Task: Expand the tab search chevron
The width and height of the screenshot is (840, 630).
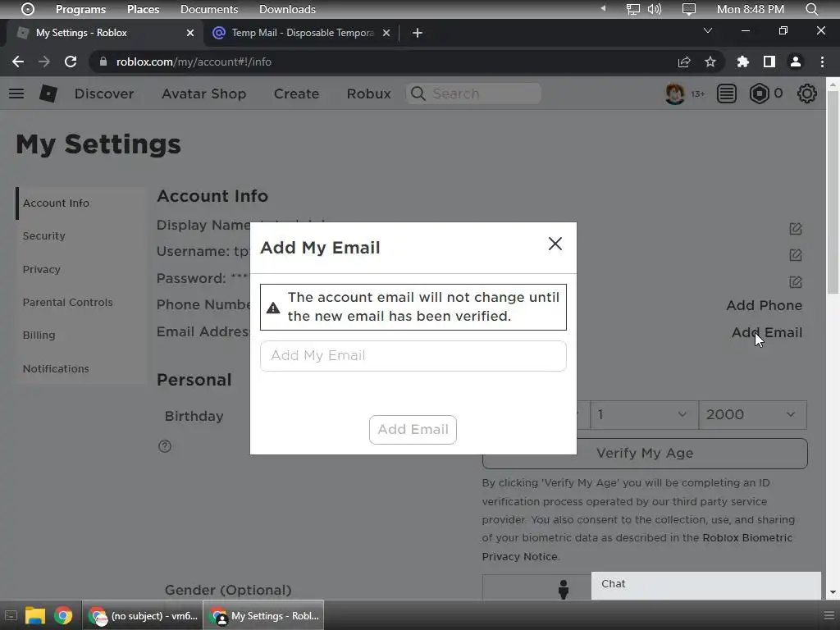Action: (x=708, y=30)
